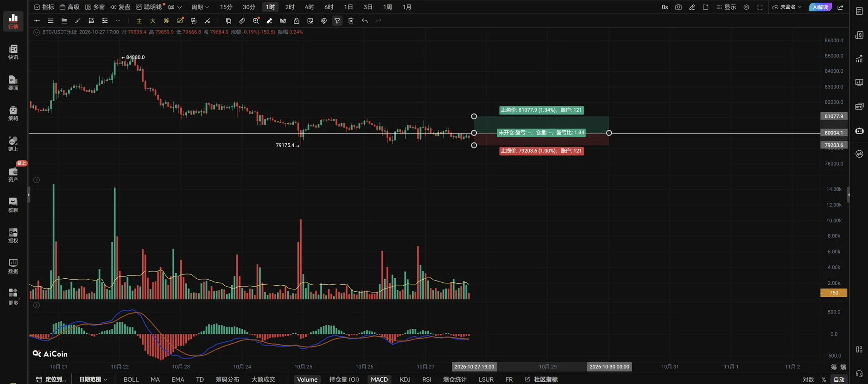Viewport: 868px width, 384px height.
Task: Click the eraser tool icon
Action: pyautogui.click(x=269, y=21)
